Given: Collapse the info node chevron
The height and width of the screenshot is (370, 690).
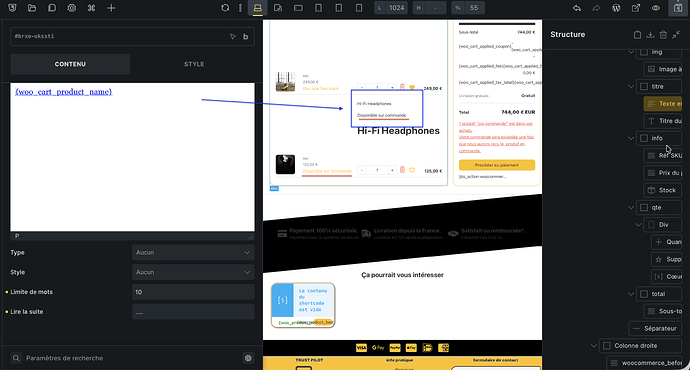Looking at the screenshot, I should pos(631,138).
